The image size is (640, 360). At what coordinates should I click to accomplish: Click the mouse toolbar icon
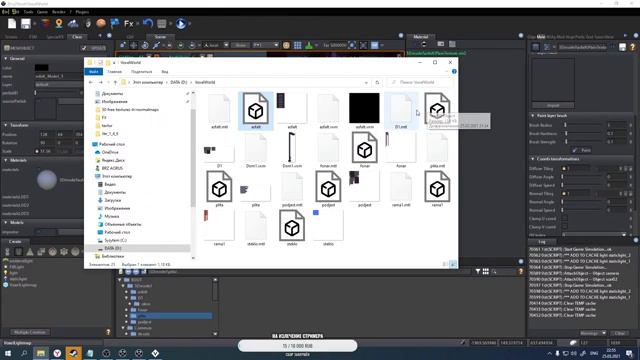point(88,24)
